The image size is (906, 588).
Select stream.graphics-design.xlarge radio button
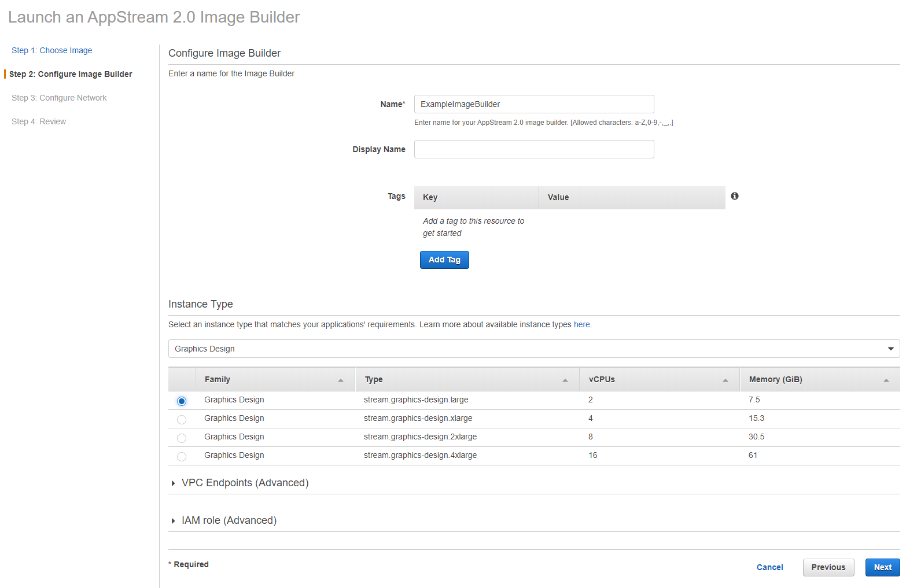coord(182,419)
